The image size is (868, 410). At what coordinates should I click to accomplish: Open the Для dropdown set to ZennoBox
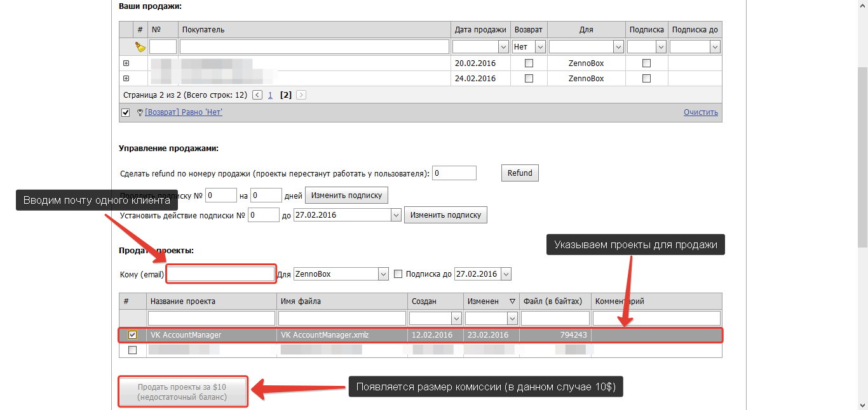coord(383,274)
